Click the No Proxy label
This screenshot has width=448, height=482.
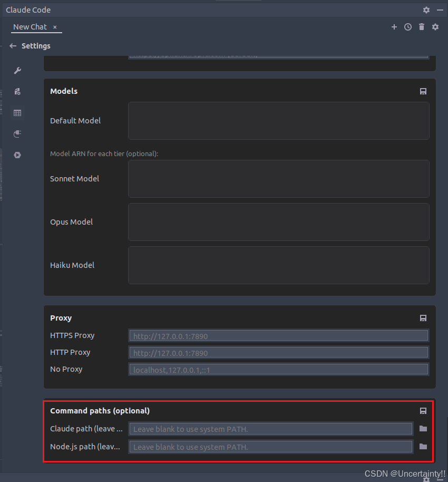(x=66, y=369)
